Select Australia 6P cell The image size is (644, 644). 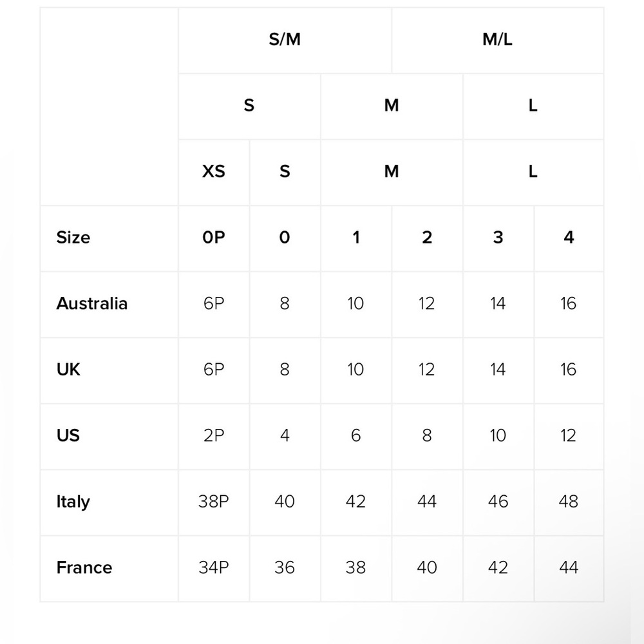point(214,305)
